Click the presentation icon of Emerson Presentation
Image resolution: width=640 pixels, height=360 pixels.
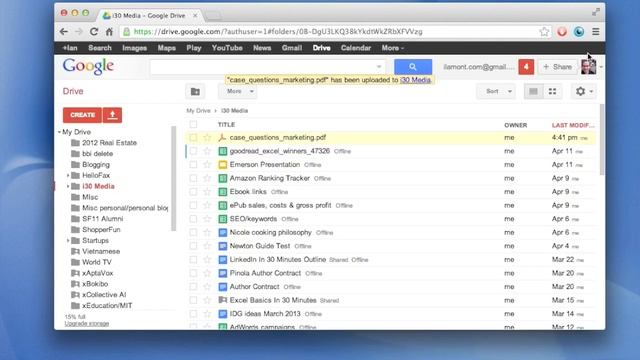pos(222,164)
